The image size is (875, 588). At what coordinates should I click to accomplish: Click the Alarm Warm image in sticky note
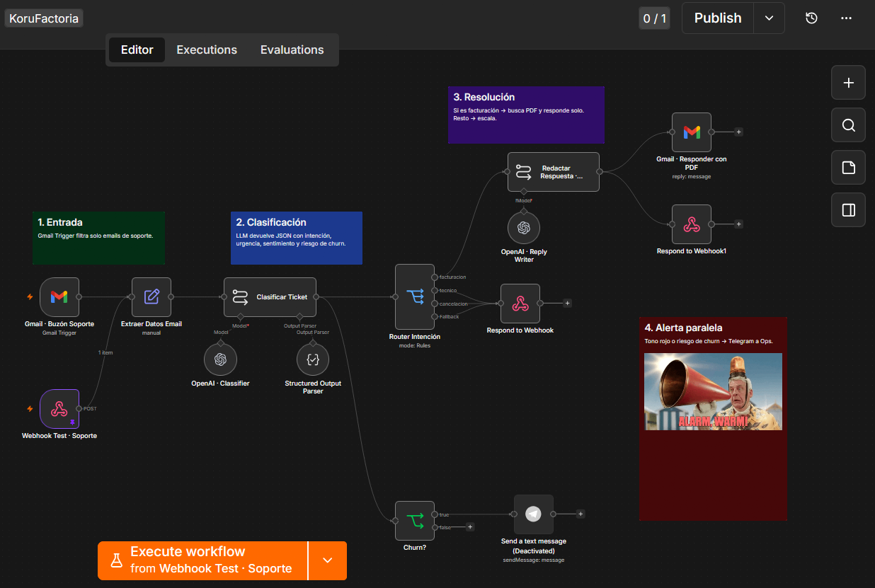pyautogui.click(x=713, y=391)
